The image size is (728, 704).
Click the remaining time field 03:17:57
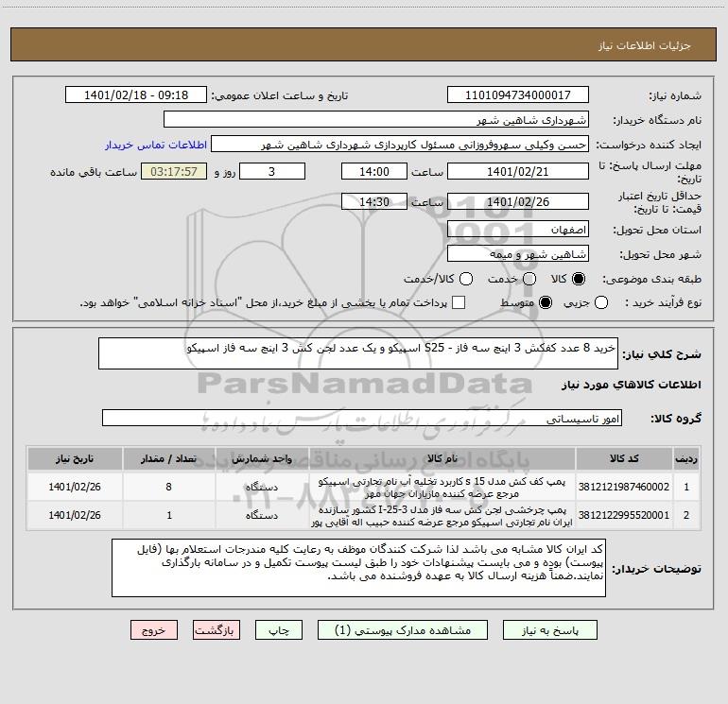tap(174, 171)
